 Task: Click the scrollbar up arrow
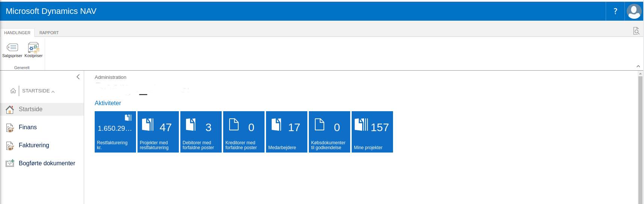(640, 74)
